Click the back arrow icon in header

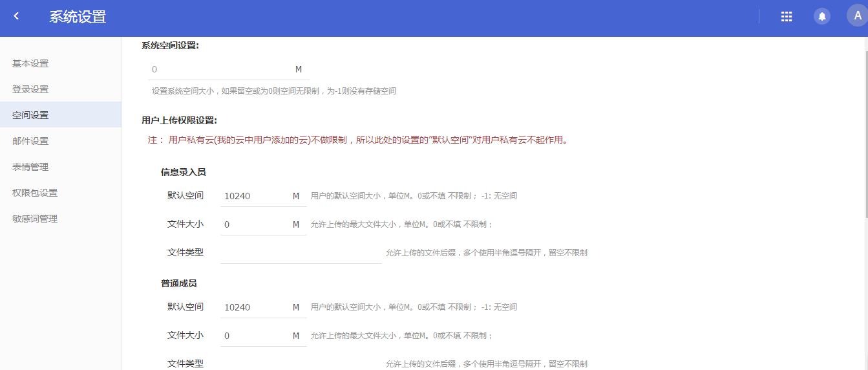tap(16, 17)
